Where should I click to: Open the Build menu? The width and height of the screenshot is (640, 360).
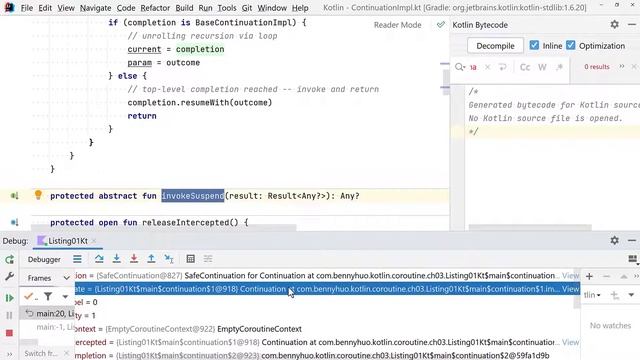184,8
